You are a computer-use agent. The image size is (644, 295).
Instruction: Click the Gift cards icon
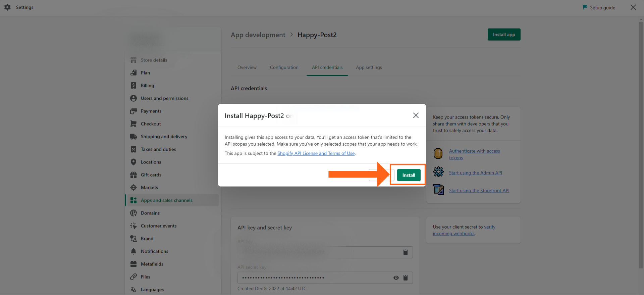(133, 175)
